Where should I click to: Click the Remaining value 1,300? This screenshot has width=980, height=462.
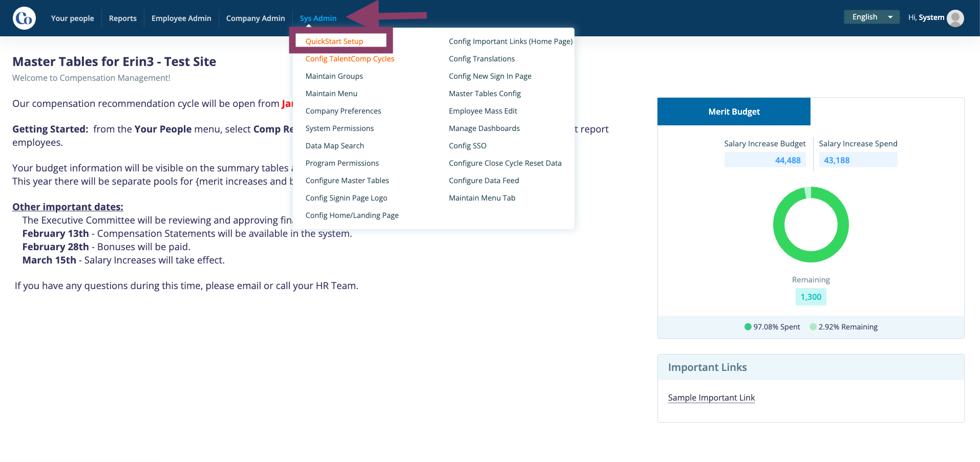coord(811,297)
